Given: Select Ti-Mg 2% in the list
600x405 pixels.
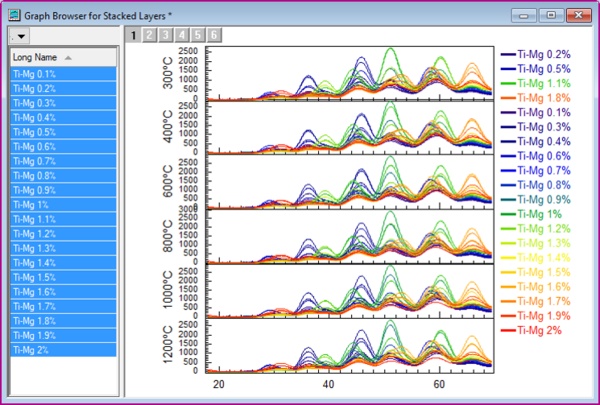Looking at the screenshot, I should point(64,350).
